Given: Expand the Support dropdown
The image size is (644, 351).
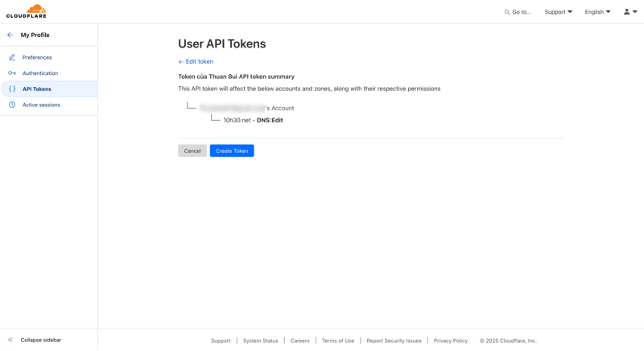Looking at the screenshot, I should pos(558,12).
